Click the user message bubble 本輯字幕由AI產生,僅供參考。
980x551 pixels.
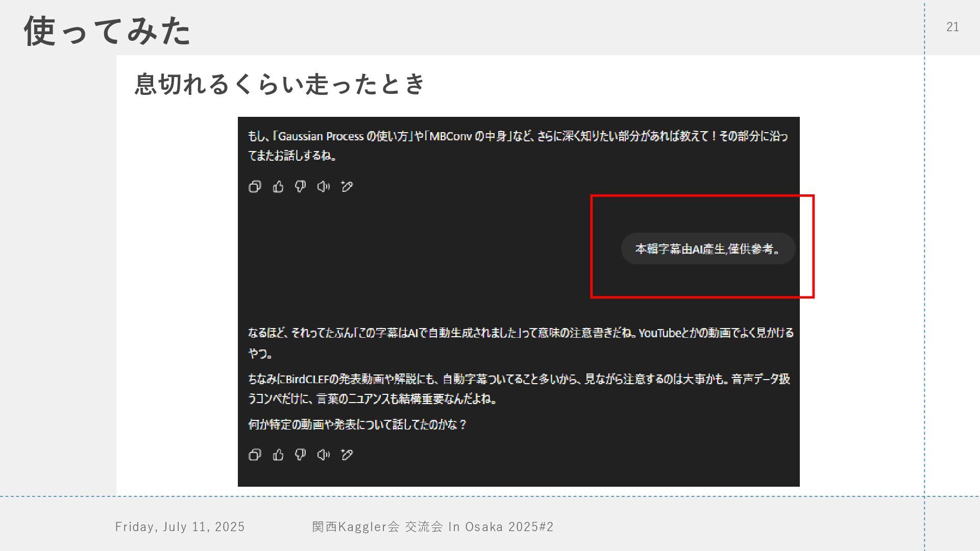pos(708,248)
